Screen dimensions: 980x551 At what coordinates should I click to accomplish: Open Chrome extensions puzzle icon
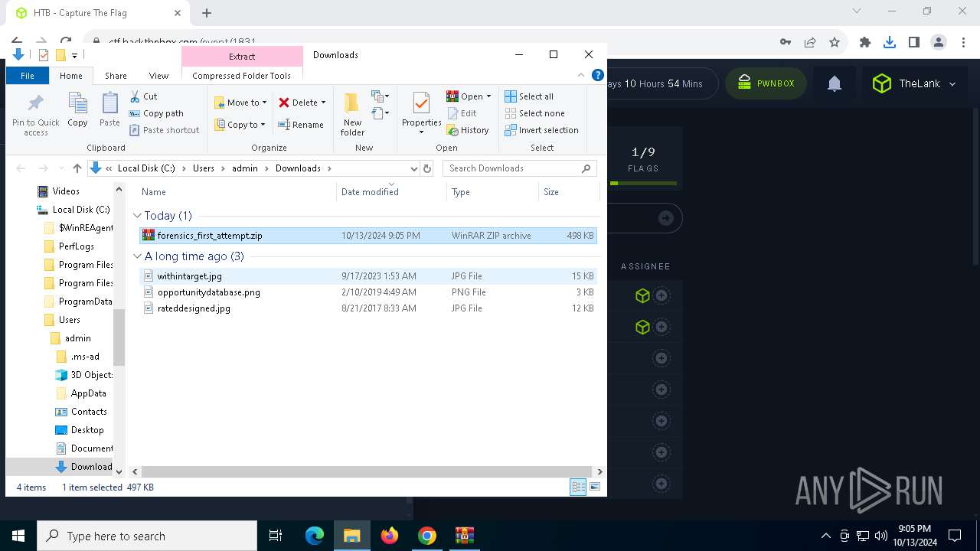point(865,42)
